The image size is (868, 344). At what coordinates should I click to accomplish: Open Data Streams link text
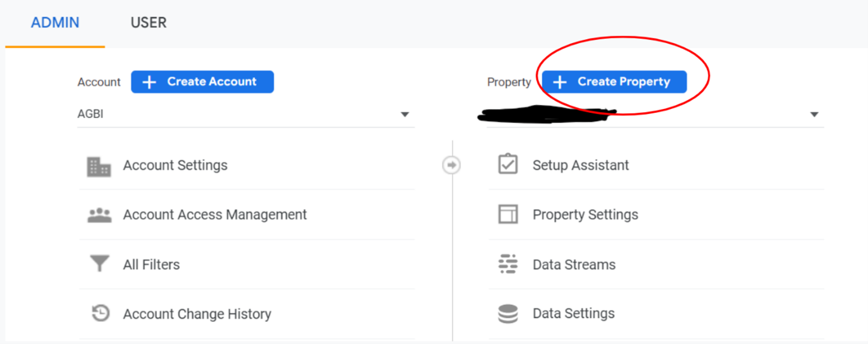[x=574, y=265]
